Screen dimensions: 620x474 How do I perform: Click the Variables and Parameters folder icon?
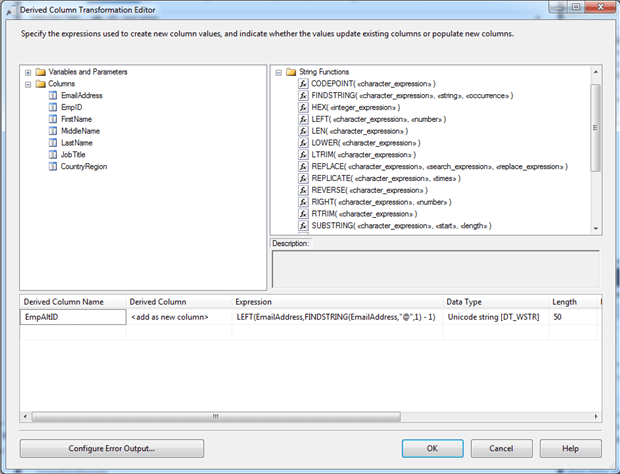tap(41, 72)
